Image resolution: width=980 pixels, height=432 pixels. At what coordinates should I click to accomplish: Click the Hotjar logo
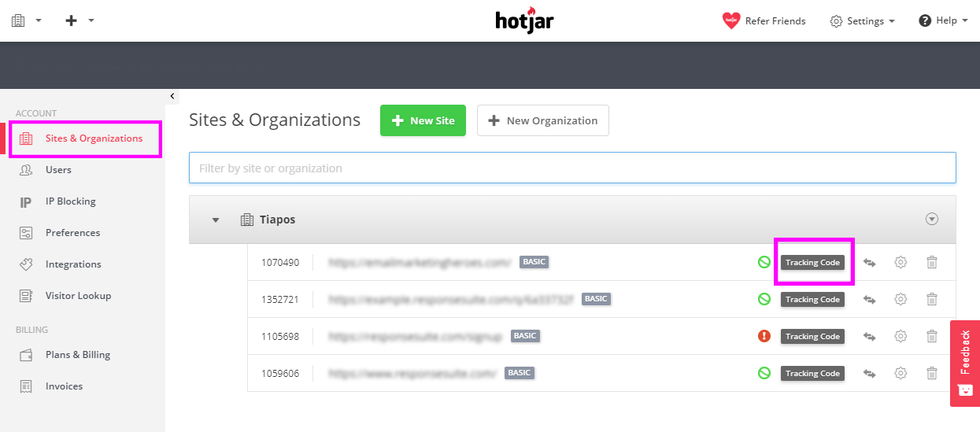(x=524, y=20)
